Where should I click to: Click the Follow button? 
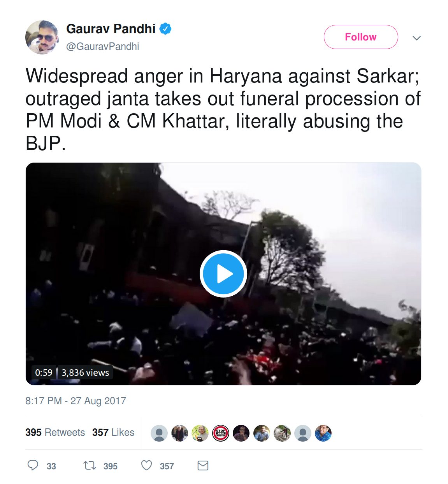361,37
